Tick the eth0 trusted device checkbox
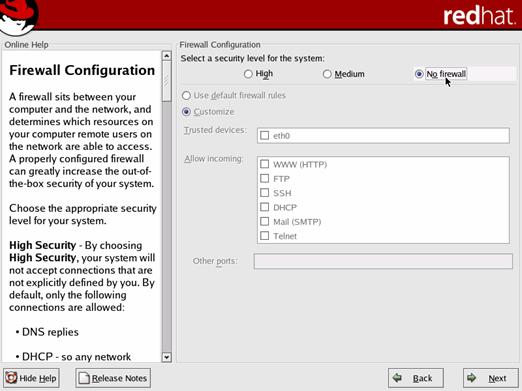522x391 pixels. 264,135
